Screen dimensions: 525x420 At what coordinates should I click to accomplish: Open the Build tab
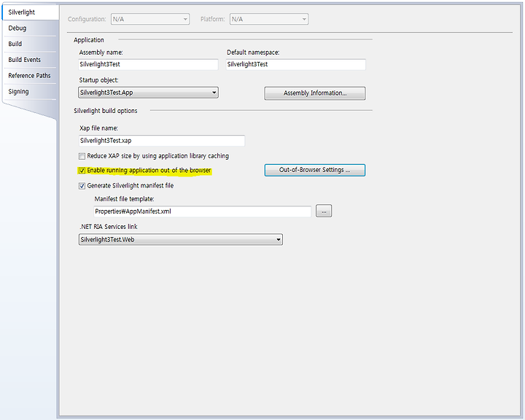tap(30, 44)
